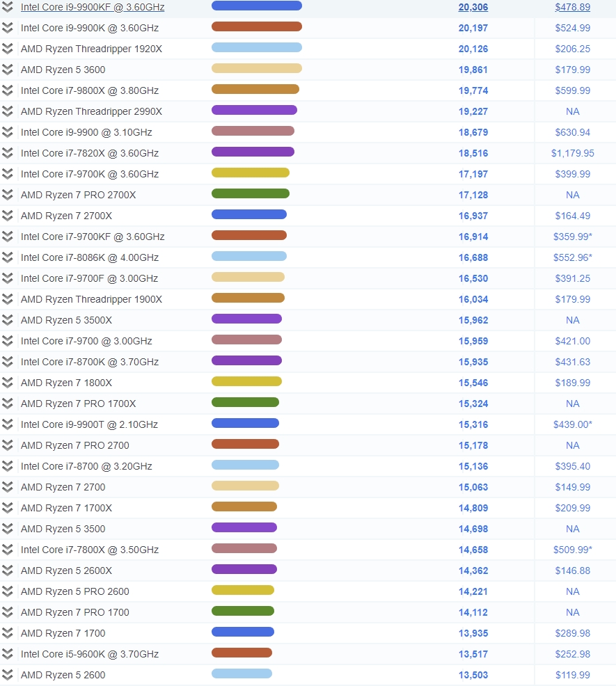Viewport: 616px width, 686px height.
Task: Click the price $509.99*
Action: pos(573,550)
